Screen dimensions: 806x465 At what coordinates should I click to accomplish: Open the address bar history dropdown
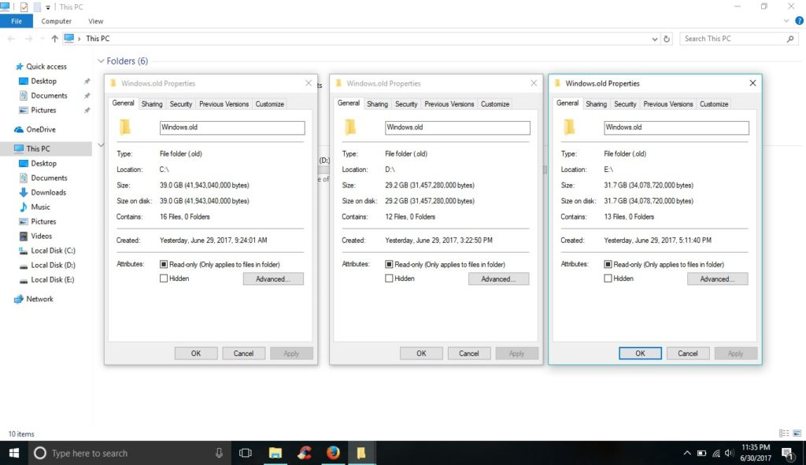click(x=654, y=39)
